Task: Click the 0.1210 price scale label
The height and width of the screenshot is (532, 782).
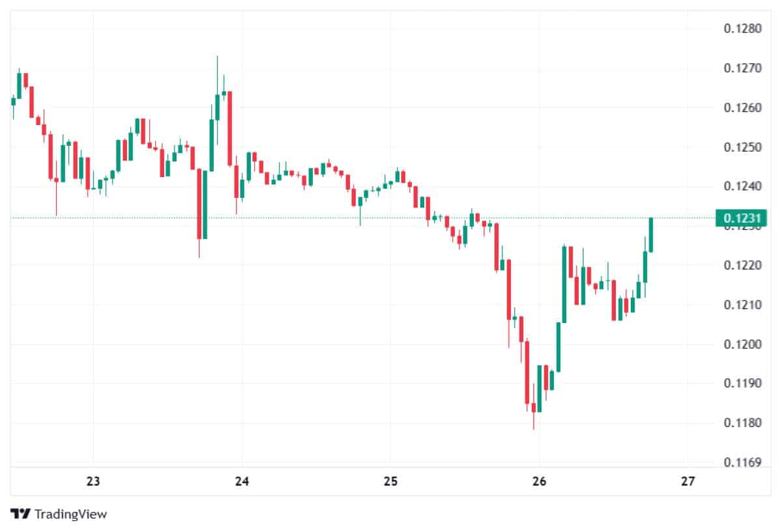Action: pyautogui.click(x=742, y=305)
